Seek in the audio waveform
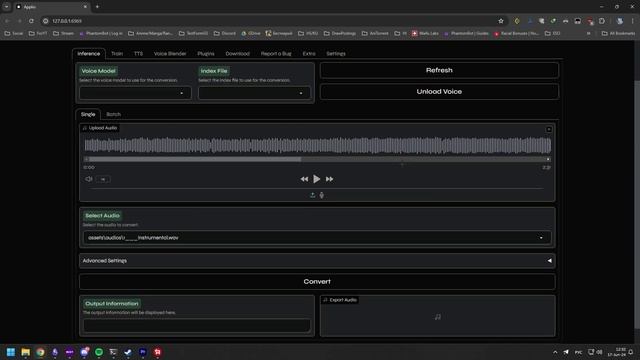The width and height of the screenshot is (640, 360). (x=317, y=145)
